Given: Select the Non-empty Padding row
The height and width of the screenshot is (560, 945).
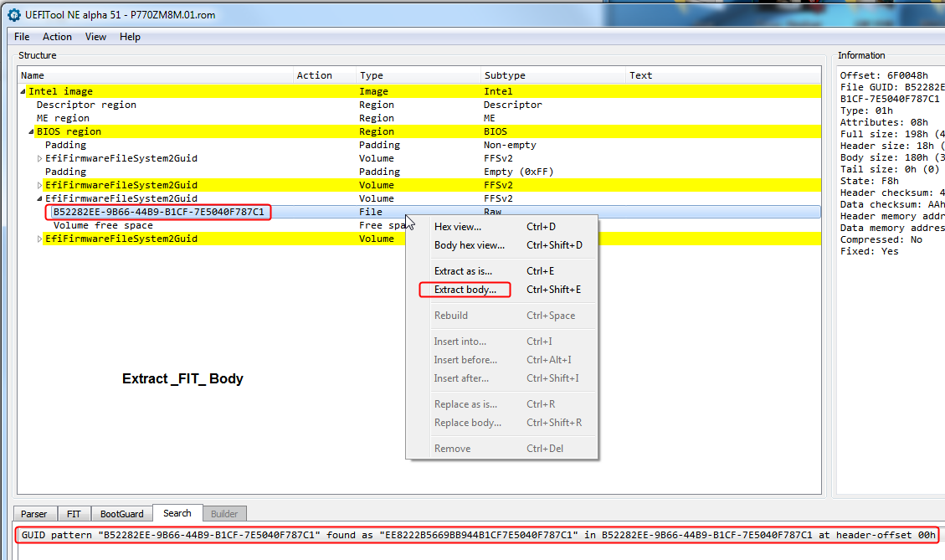Looking at the screenshot, I should pyautogui.click(x=419, y=145).
